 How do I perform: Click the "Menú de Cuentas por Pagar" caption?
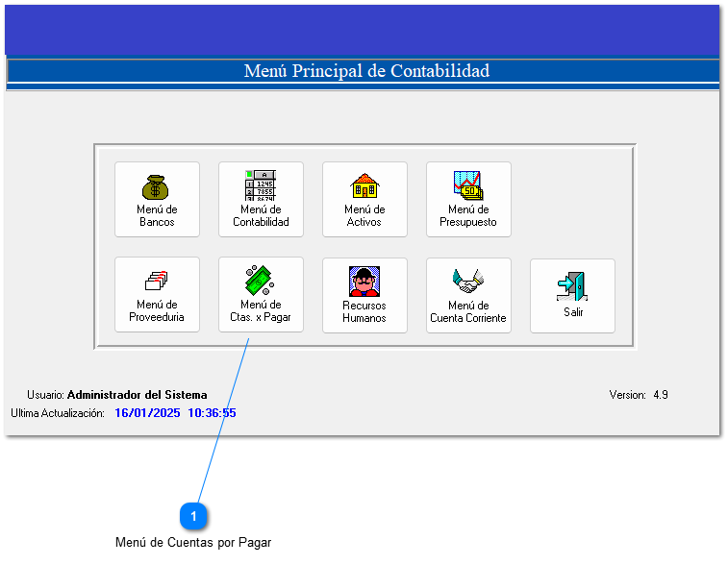(193, 543)
